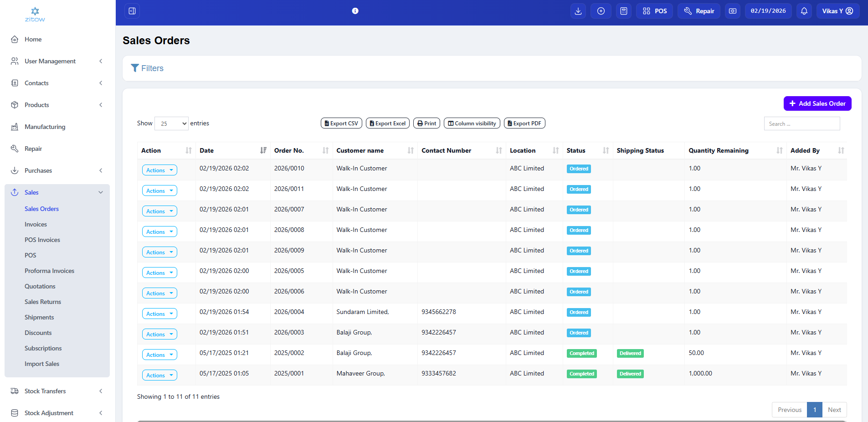Click the info icon in the header
The width and height of the screenshot is (868, 422).
(x=355, y=10)
